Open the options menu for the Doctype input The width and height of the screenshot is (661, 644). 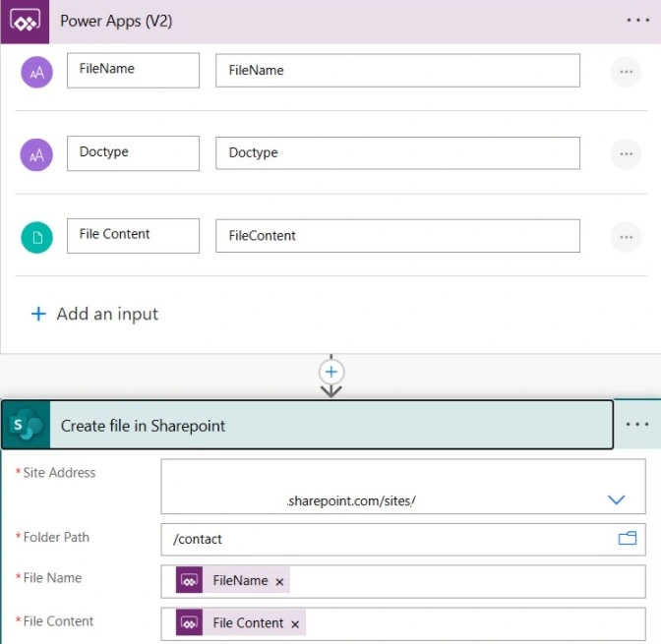(x=626, y=153)
